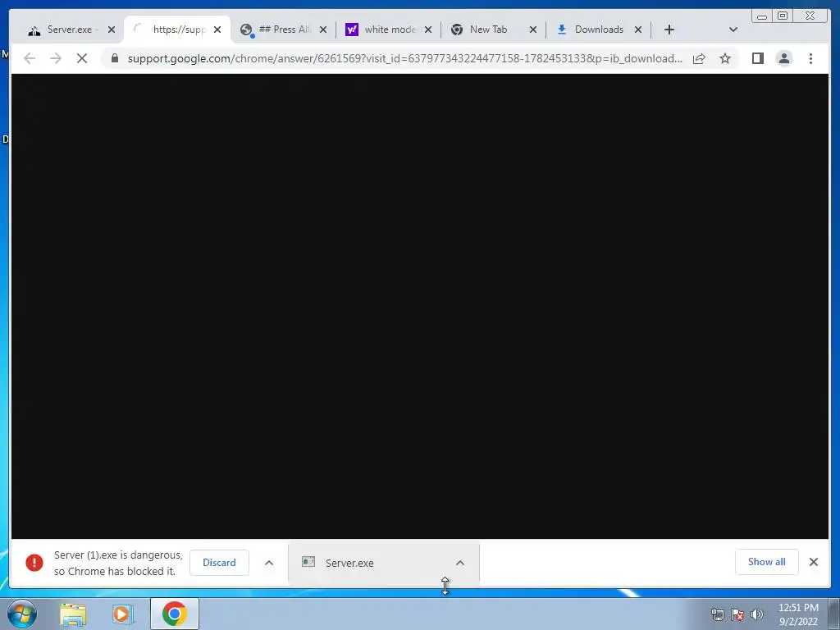Go back to previous page
Viewport: 840px width, 630px height.
pos(30,58)
